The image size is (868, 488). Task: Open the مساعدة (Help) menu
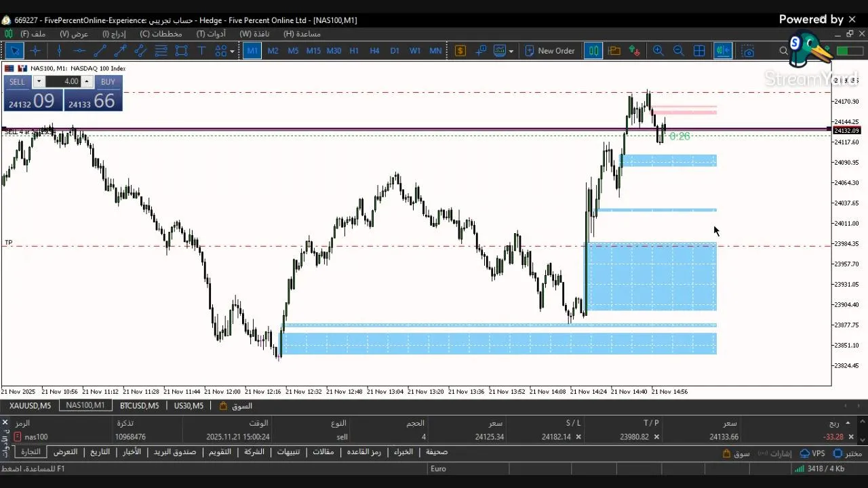(x=302, y=33)
